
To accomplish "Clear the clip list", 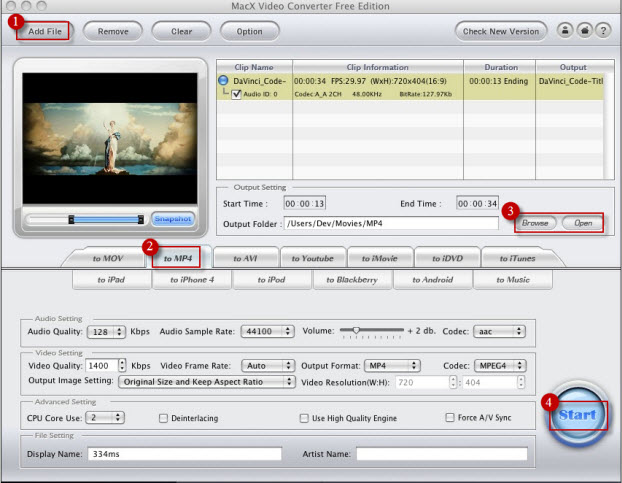I will pos(181,31).
